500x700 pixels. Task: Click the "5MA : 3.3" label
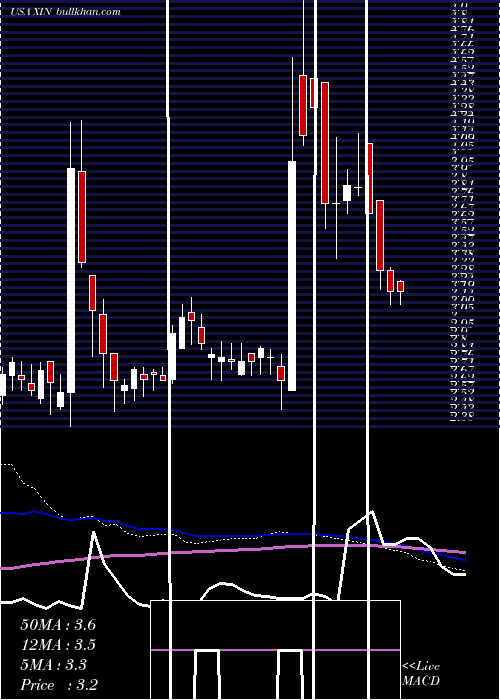click(54, 665)
